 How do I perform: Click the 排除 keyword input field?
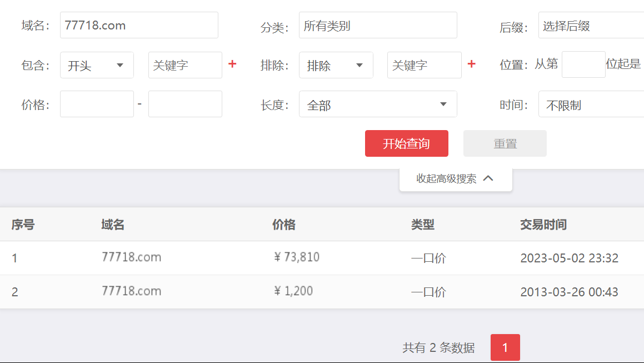424,65
